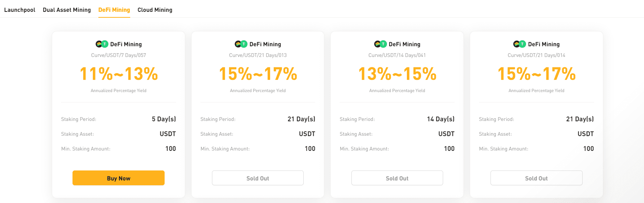644x203 pixels.
Task: Click Sold Out on 14 Days/041 card
Action: click(x=397, y=178)
